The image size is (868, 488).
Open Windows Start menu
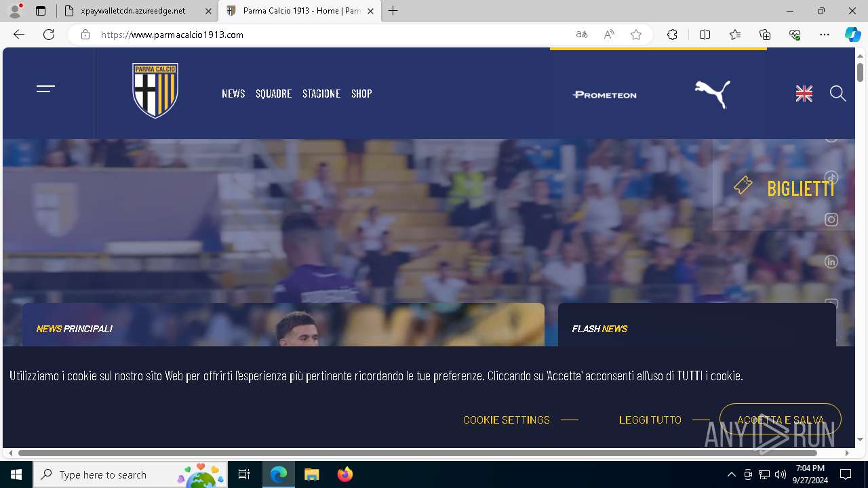16,474
